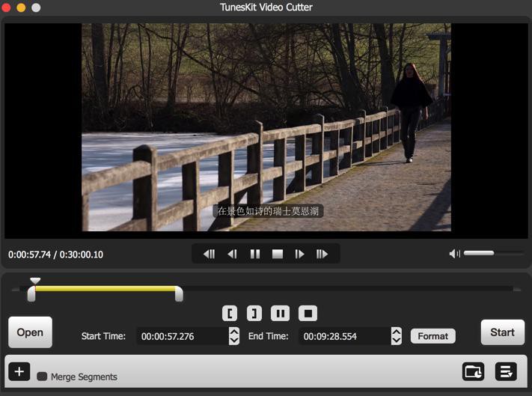Screen dimensions: 532x396
Task: Select the left trim handle on timeline
Action: (x=31, y=293)
